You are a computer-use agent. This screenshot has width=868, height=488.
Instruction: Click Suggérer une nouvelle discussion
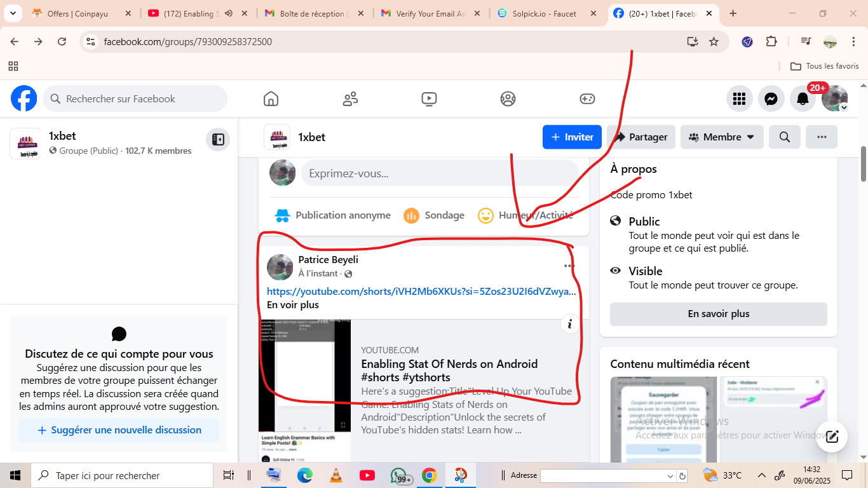119,430
